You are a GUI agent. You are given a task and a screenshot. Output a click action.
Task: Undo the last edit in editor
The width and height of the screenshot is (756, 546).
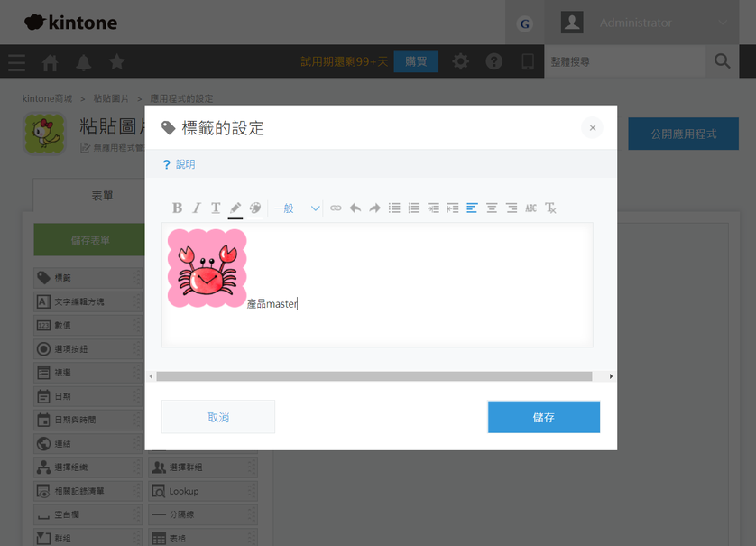(355, 208)
